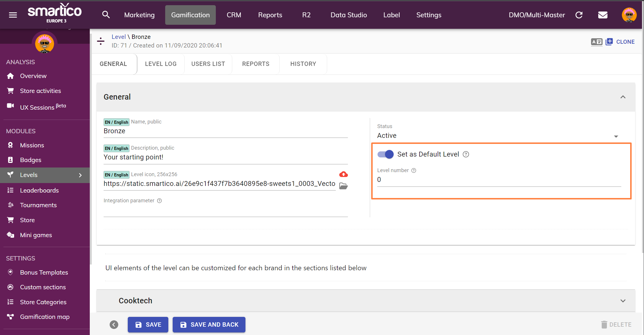Click the red cloud upload icon
The image size is (644, 335).
pyautogui.click(x=343, y=174)
